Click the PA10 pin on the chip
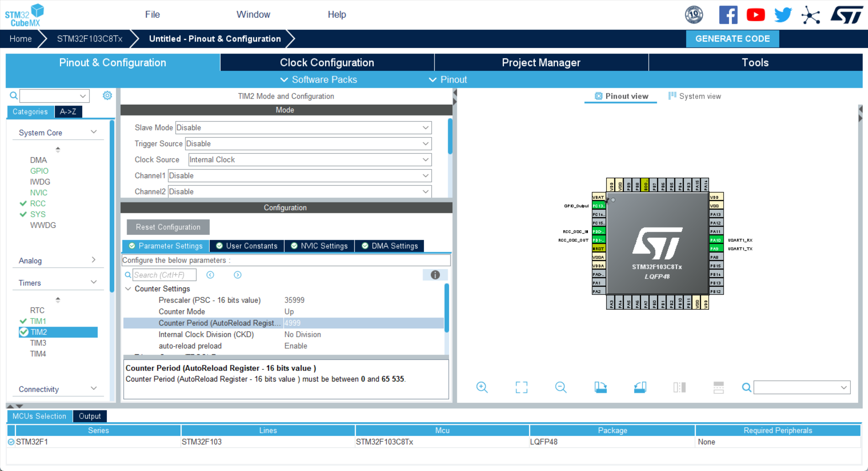868x471 pixels. pyautogui.click(x=715, y=240)
